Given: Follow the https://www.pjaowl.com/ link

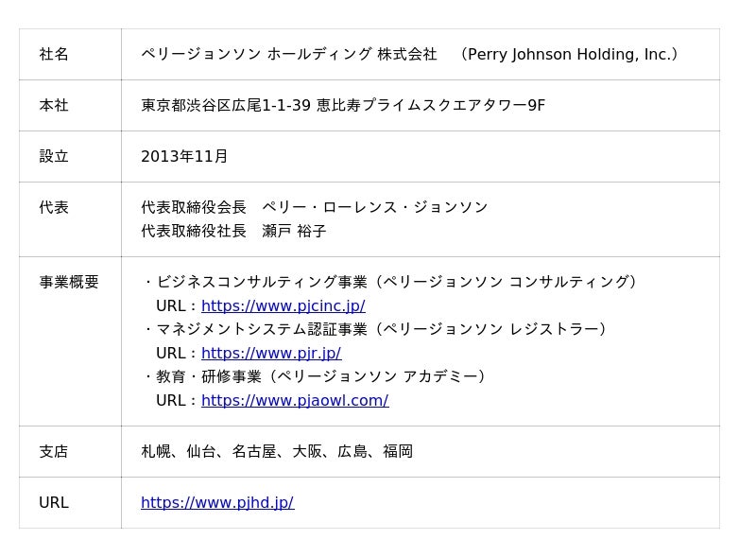Looking at the screenshot, I should coord(294,400).
